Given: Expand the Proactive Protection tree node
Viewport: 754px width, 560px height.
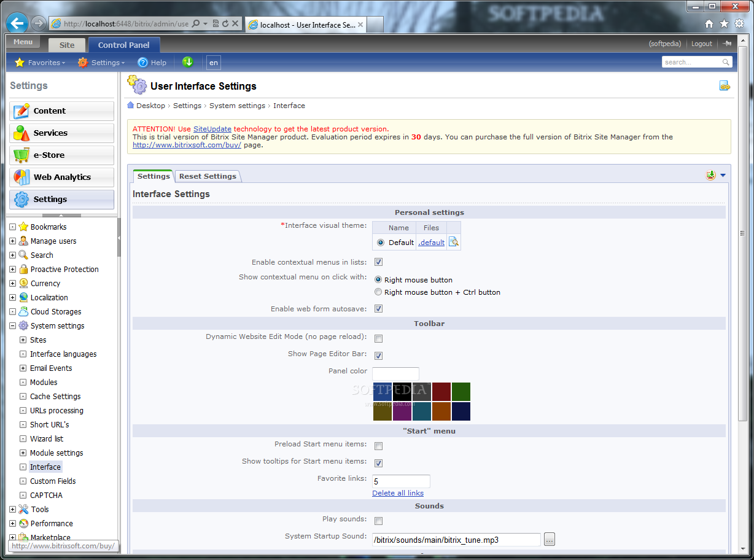Looking at the screenshot, I should tap(12, 270).
